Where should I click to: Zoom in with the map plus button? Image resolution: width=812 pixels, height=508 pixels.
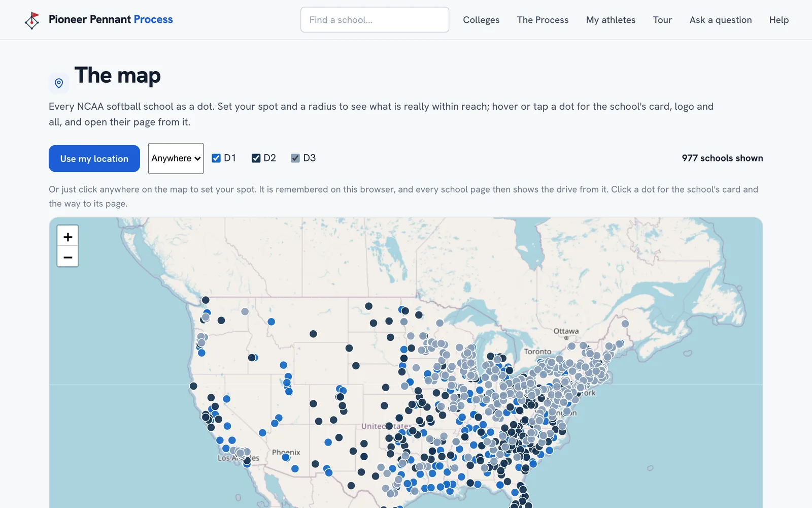[67, 237]
